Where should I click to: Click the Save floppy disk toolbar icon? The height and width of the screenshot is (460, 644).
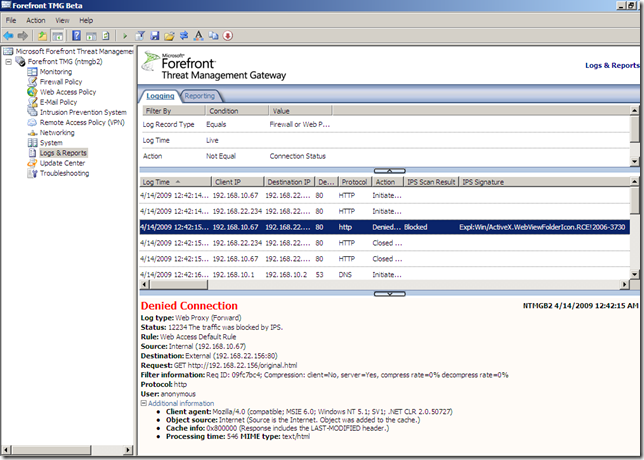(x=154, y=36)
